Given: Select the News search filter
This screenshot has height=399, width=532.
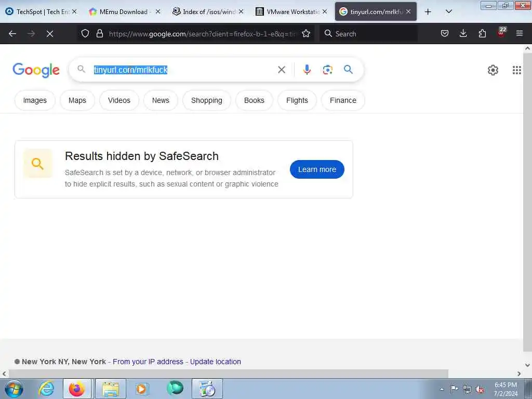Looking at the screenshot, I should point(161,100).
